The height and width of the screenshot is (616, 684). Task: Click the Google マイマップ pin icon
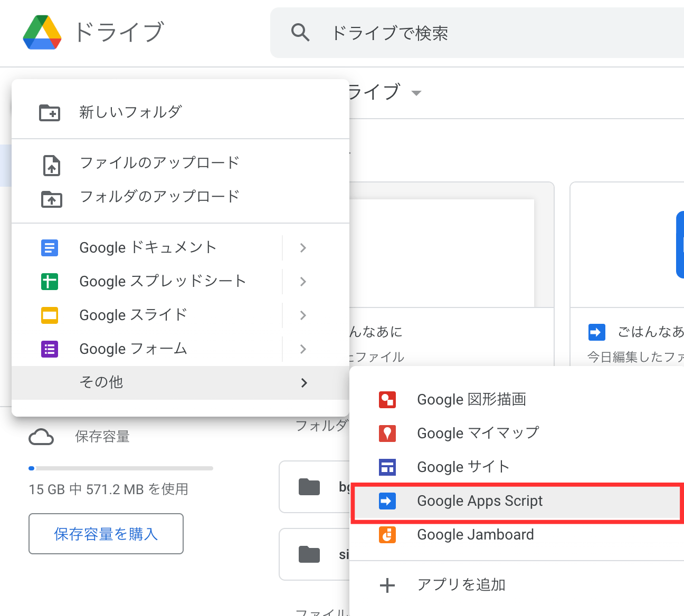pos(387,433)
